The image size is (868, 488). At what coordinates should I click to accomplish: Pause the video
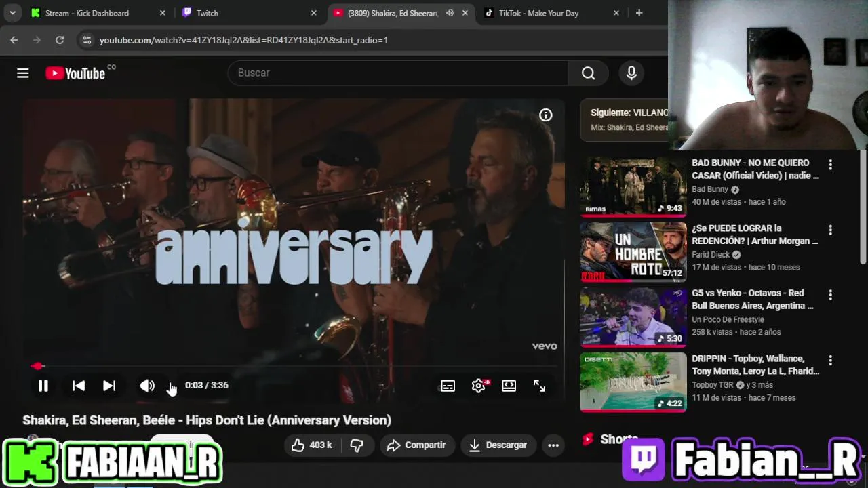(x=43, y=386)
